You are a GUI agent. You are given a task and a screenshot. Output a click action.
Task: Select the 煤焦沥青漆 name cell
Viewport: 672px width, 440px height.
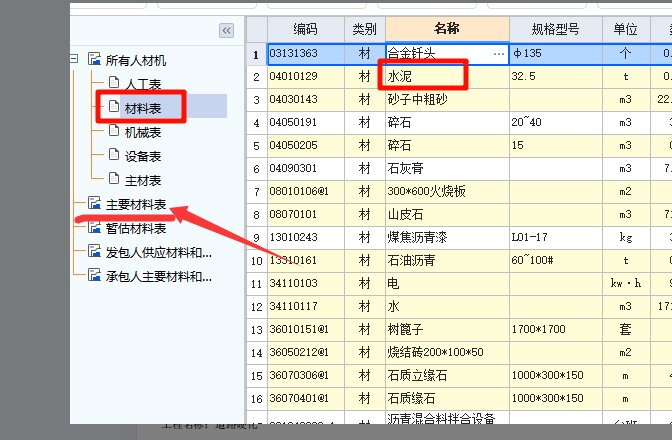pos(447,238)
